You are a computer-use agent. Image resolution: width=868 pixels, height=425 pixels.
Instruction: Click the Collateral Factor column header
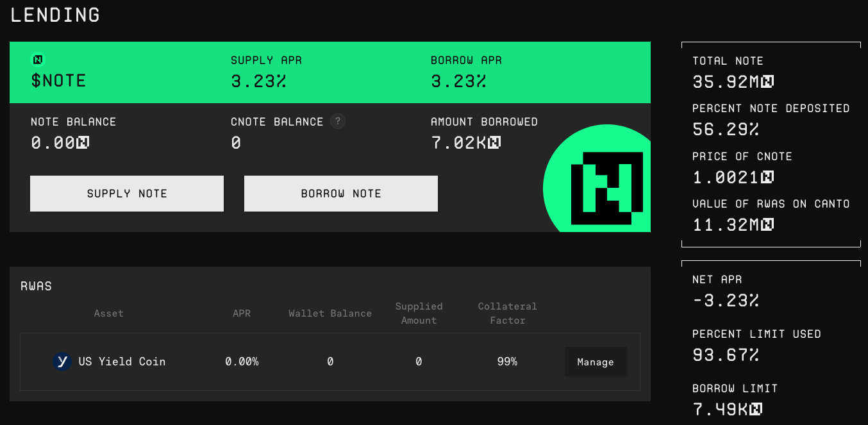coord(507,313)
